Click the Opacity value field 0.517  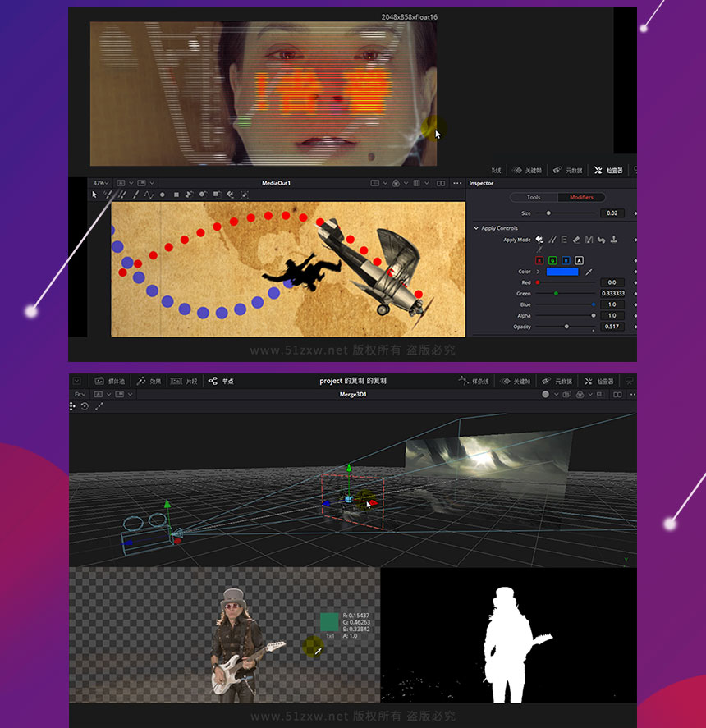(x=612, y=327)
